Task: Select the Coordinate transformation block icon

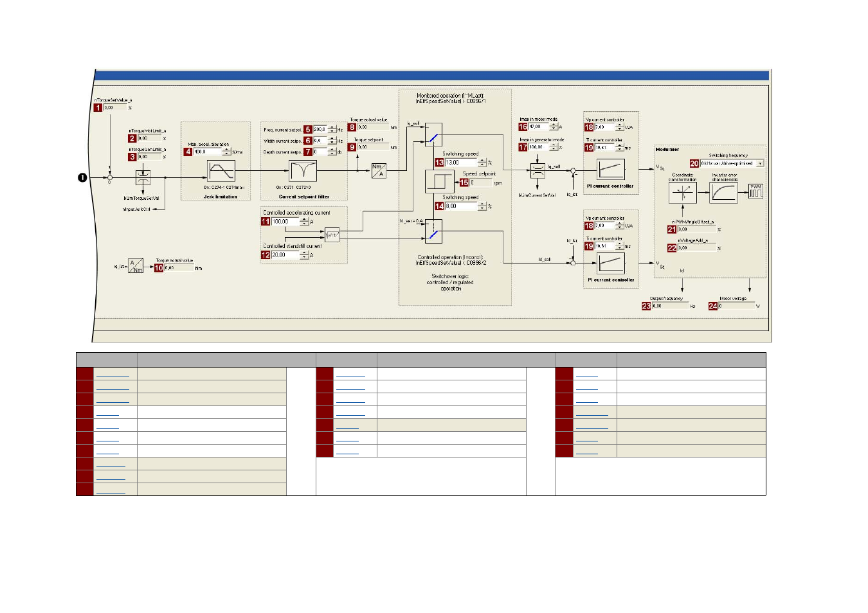Action: point(682,193)
